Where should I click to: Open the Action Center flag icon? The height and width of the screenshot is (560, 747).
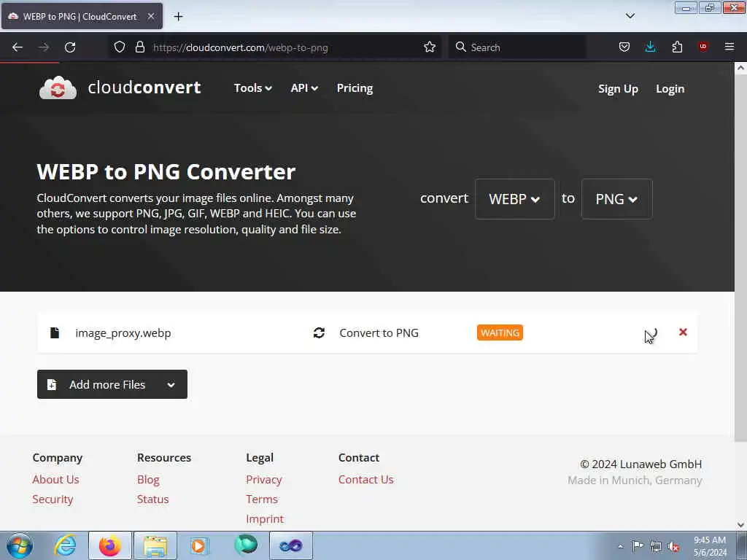[638, 545]
